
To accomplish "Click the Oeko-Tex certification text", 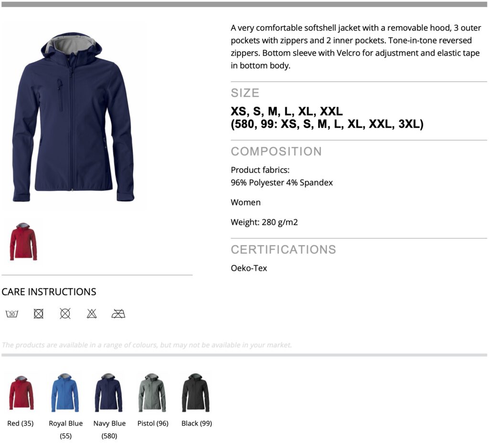I will coord(249,268).
